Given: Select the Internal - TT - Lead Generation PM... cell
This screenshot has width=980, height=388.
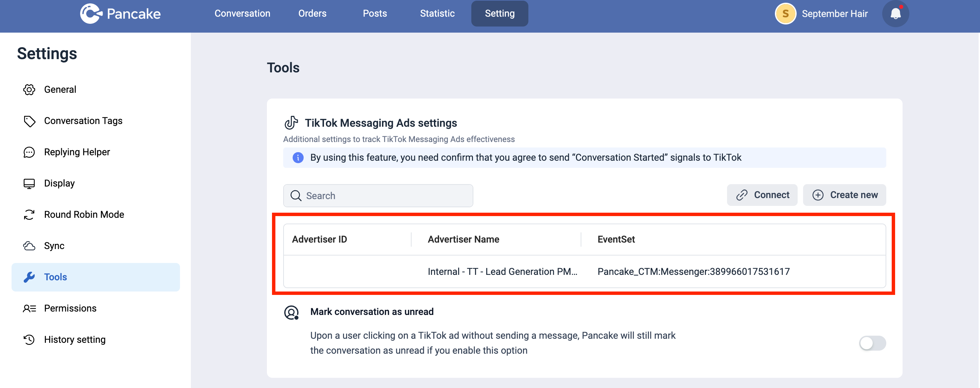Looking at the screenshot, I should click(502, 271).
